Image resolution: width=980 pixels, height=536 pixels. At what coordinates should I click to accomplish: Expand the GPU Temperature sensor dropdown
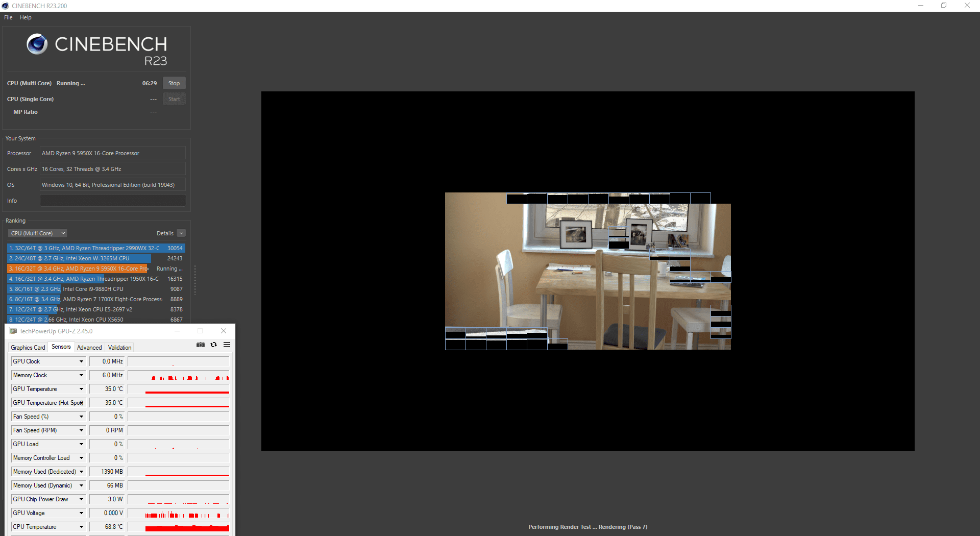(81, 389)
